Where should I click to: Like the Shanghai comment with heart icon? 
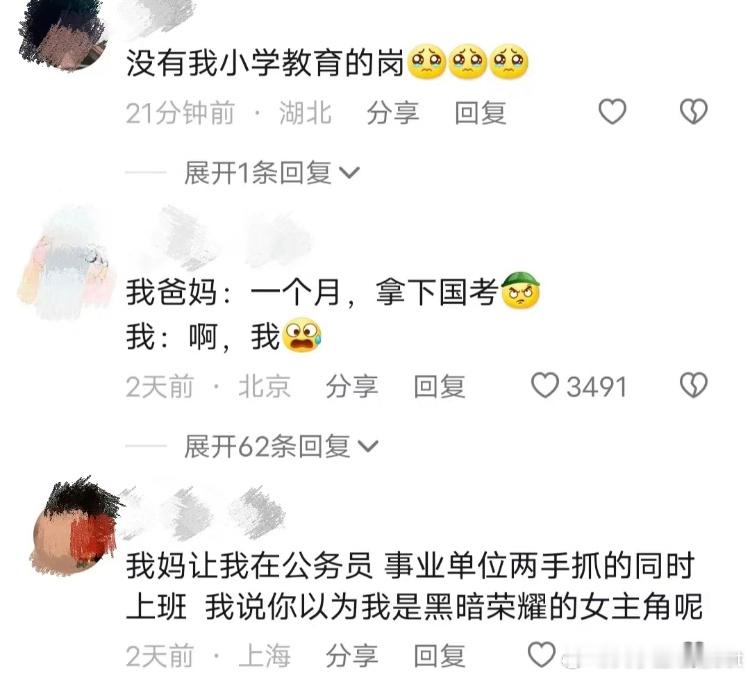(541, 654)
